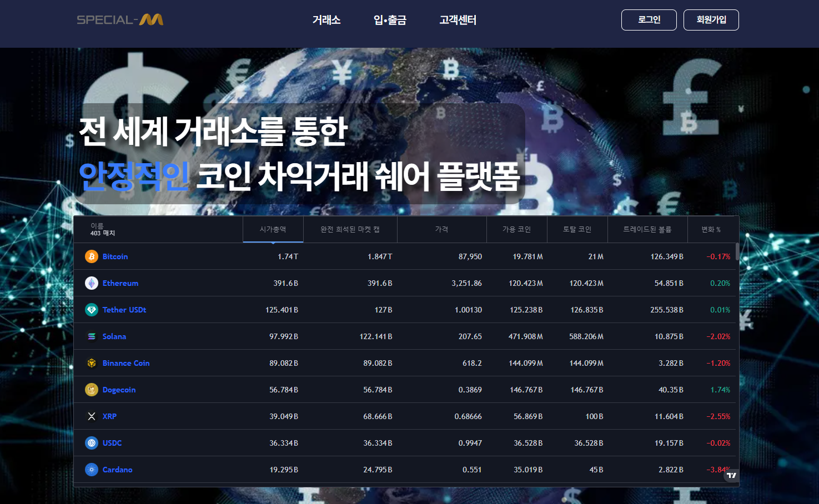Screen dimensions: 819x504
Task: Click Dogecoin volume 40.35B
Action: (671, 390)
